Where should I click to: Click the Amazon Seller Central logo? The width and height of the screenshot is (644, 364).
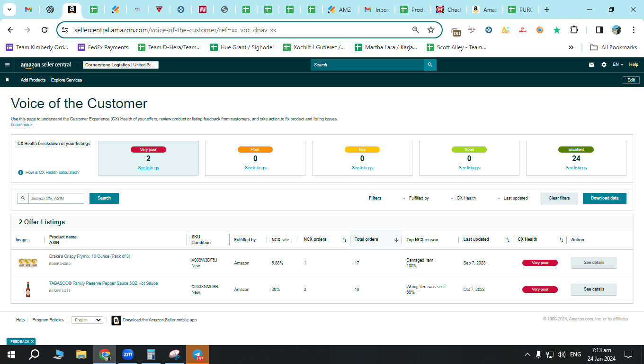point(46,65)
